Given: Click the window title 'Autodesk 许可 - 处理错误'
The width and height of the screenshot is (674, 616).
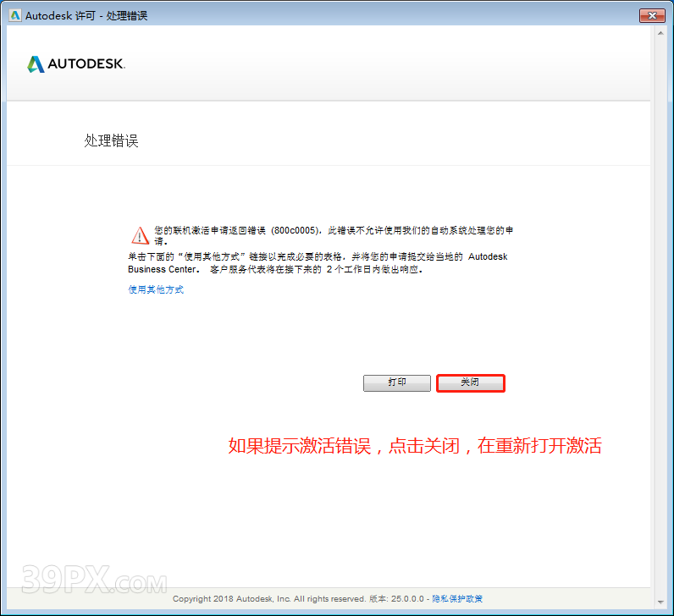Looking at the screenshot, I should [86, 15].
